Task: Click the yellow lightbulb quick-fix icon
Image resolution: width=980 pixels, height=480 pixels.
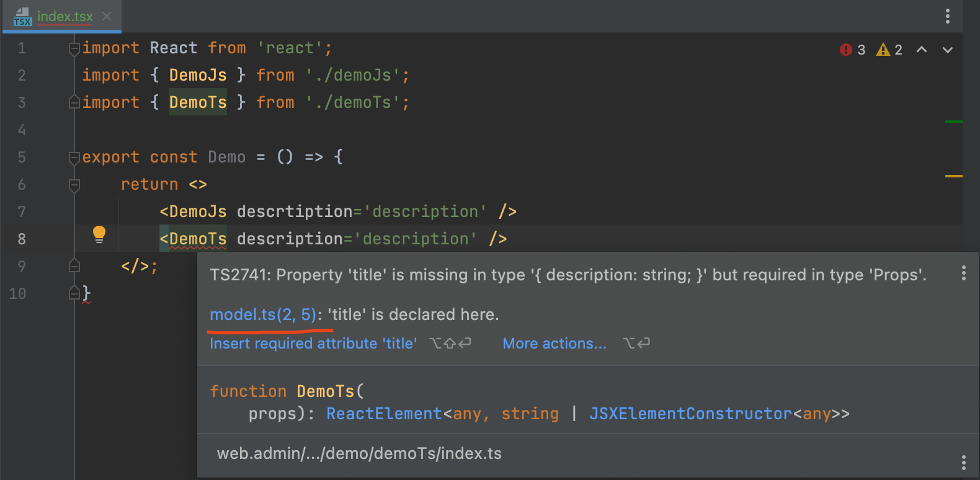Action: [x=99, y=234]
